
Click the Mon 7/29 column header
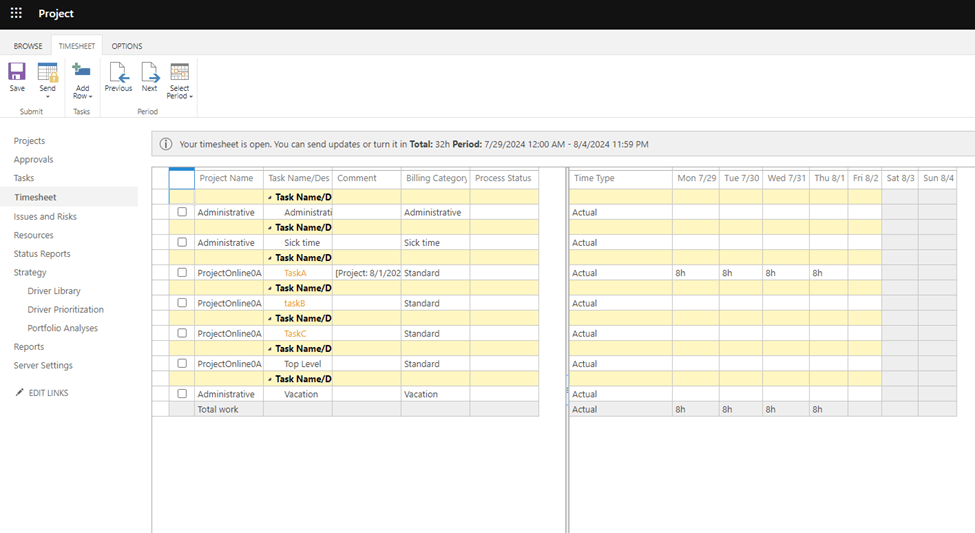click(x=696, y=178)
